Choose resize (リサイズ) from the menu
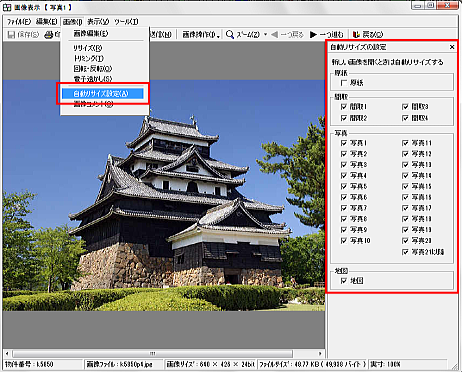 88,48
